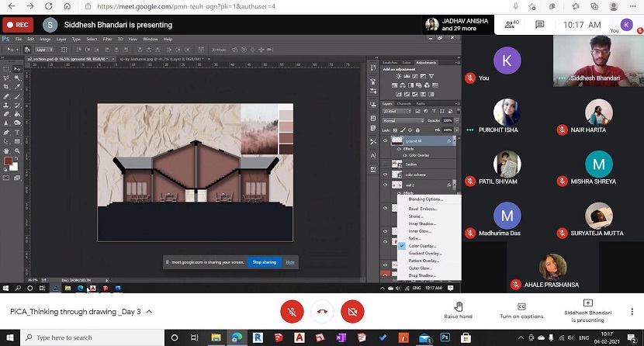Image resolution: width=644 pixels, height=346 pixels.
Task: Open Photoshop from the Windows taskbar
Action: pyautogui.click(x=446, y=337)
